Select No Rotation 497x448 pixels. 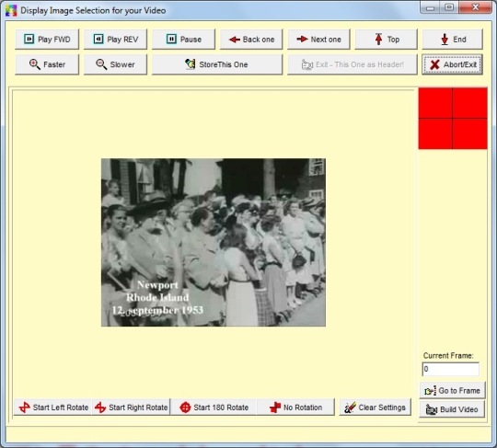(295, 408)
